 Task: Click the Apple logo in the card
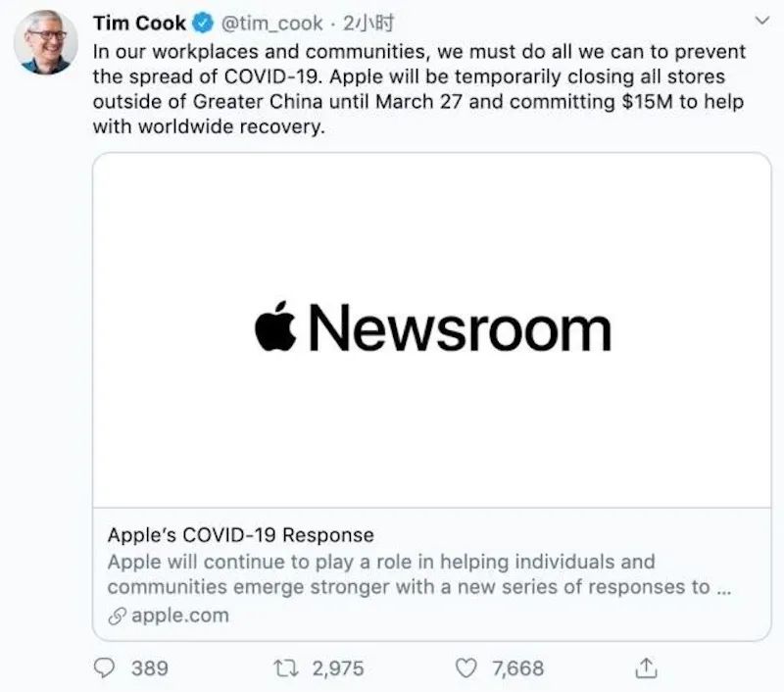coord(277,328)
